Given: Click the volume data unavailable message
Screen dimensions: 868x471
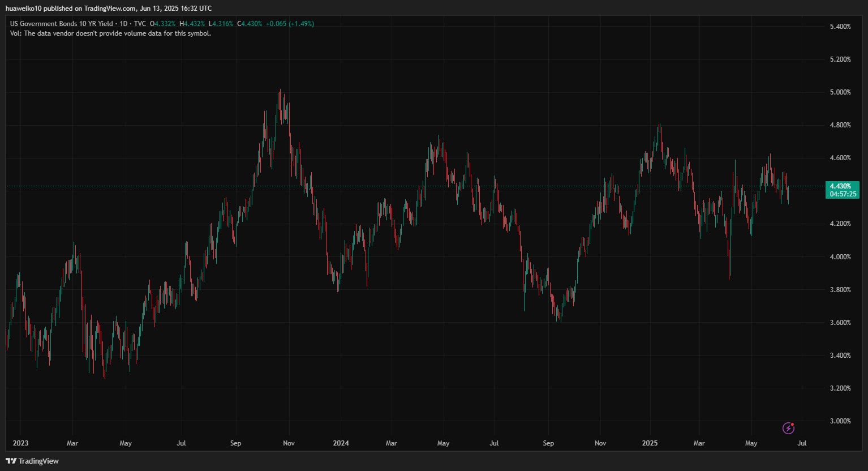Looking at the screenshot, I should [x=111, y=33].
